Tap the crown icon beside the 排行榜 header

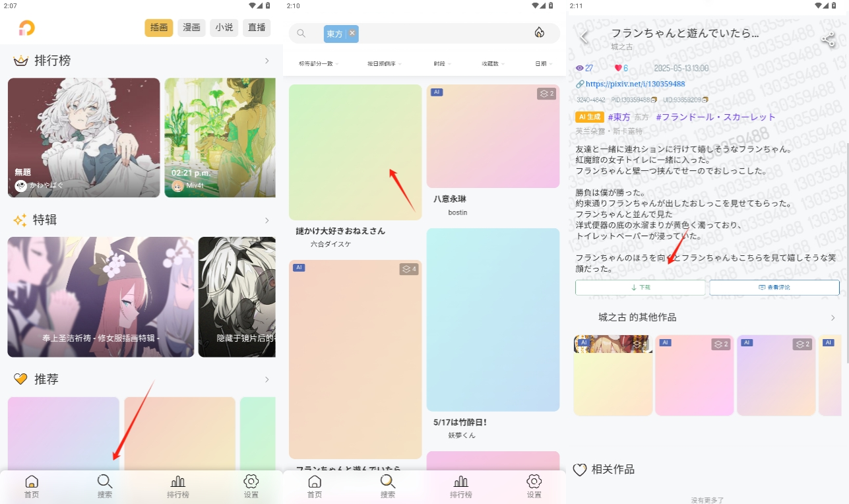pos(21,61)
